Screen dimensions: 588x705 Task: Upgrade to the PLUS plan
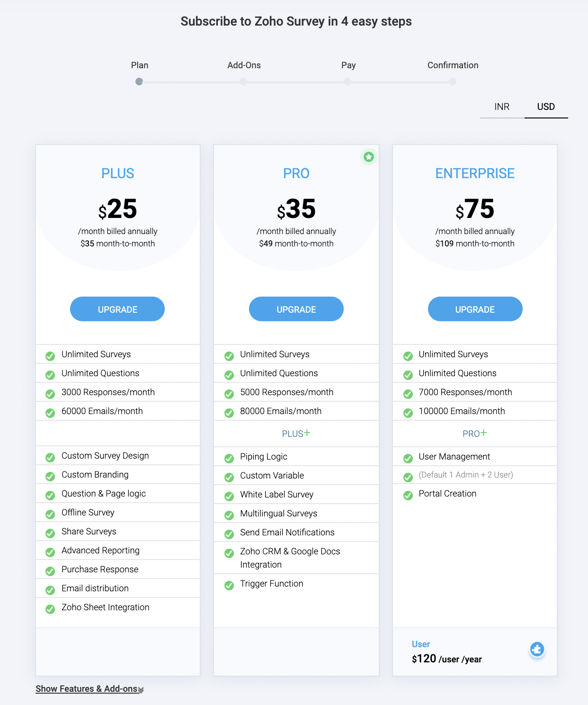pyautogui.click(x=117, y=309)
